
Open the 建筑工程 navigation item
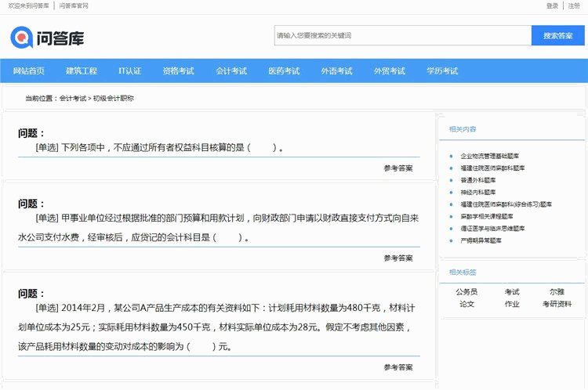82,70
